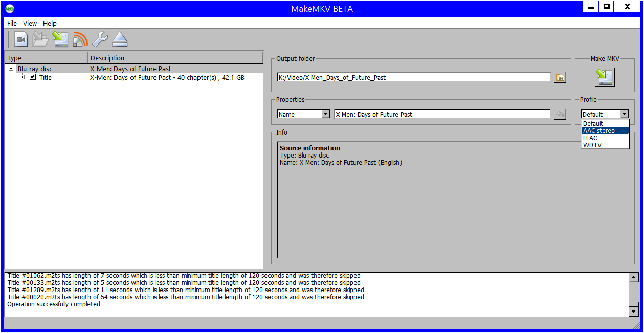Click the revert property arrow button
The width and height of the screenshot is (644, 333).
coord(560,114)
